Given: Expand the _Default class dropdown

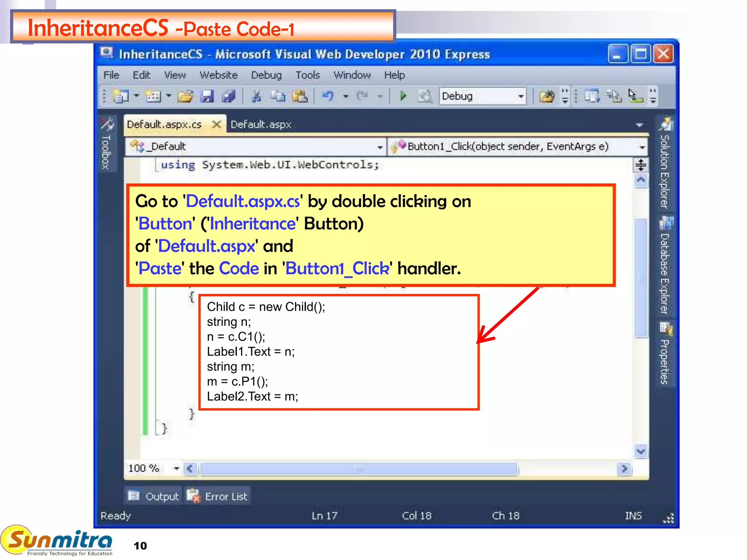Looking at the screenshot, I should click(x=380, y=147).
